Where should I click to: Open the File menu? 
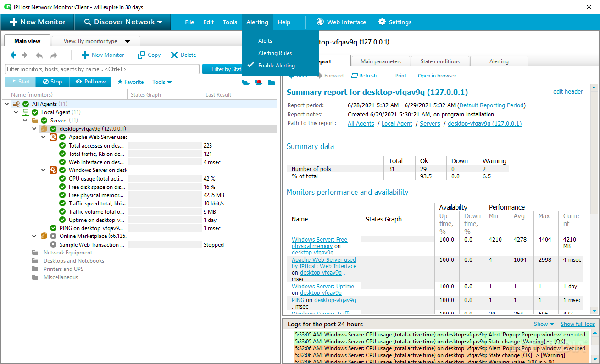(189, 22)
